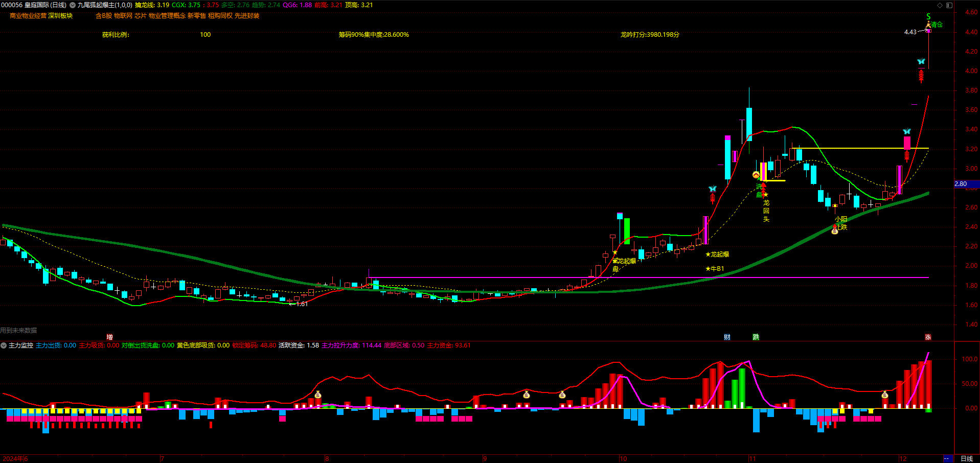Click the 财 event marker
Screen dimensions: 980x463
point(727,337)
